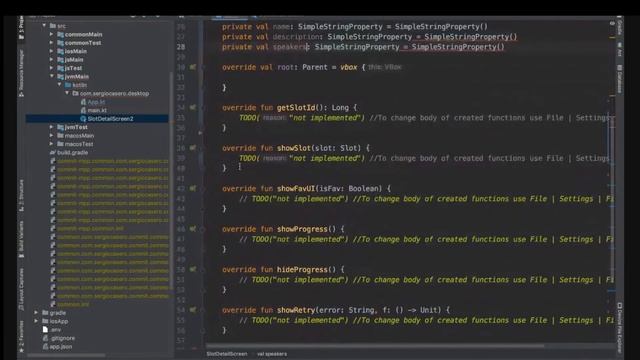Click the editor horizontal scrollbar
This screenshot has width=640, height=360.
tap(376, 346)
